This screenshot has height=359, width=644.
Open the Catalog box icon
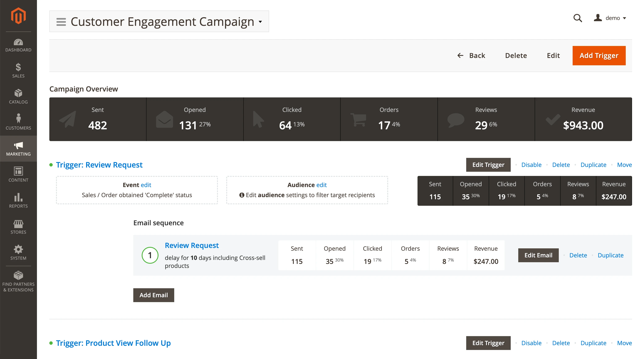click(x=18, y=93)
